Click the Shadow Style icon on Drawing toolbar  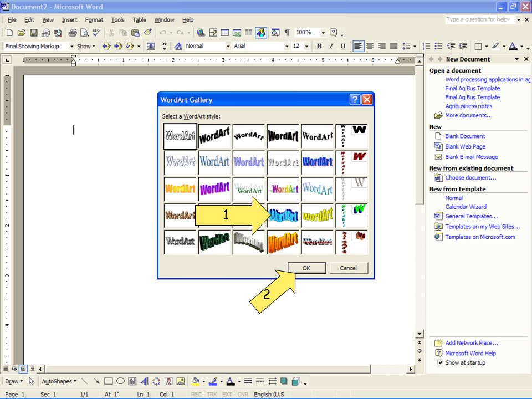tap(284, 381)
